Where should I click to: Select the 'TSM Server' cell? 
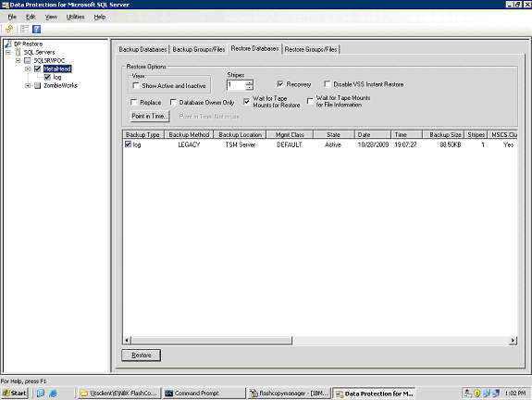(x=241, y=144)
